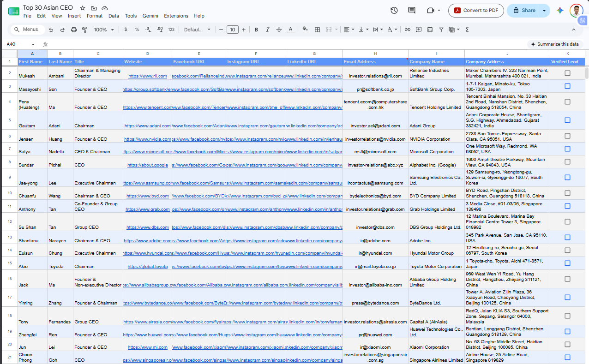Viewport: 589px width, 364px height.
Task: Toggle bold formatting
Action: (256, 30)
